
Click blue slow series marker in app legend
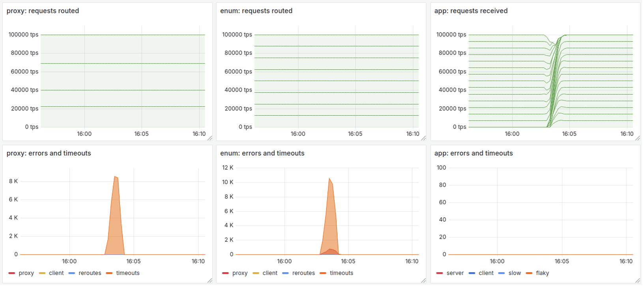click(501, 273)
